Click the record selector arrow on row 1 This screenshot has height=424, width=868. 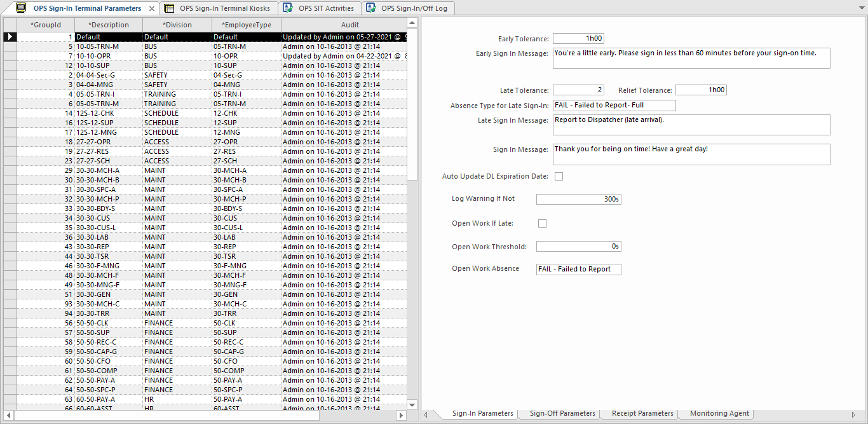[x=9, y=36]
